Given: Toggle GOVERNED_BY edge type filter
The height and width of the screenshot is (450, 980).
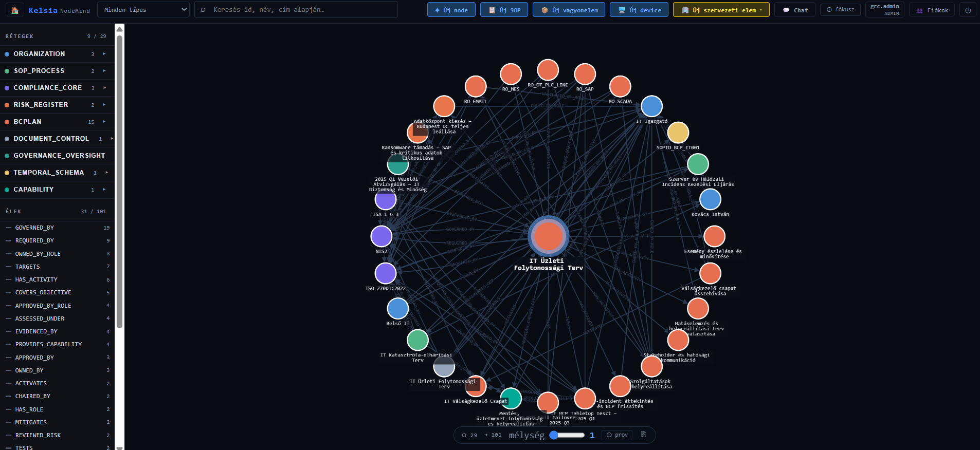Looking at the screenshot, I should point(57,228).
